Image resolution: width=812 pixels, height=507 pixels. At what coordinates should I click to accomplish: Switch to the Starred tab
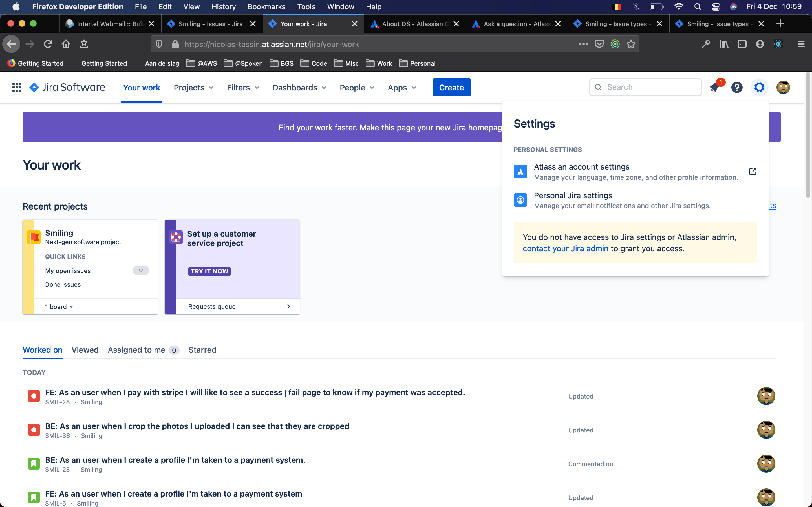pos(202,350)
